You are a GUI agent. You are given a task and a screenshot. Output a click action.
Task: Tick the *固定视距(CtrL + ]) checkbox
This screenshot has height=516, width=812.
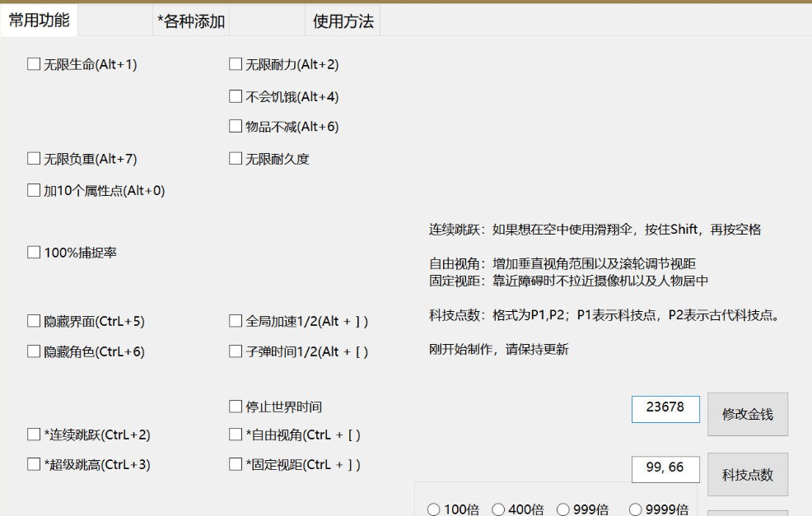pos(236,464)
